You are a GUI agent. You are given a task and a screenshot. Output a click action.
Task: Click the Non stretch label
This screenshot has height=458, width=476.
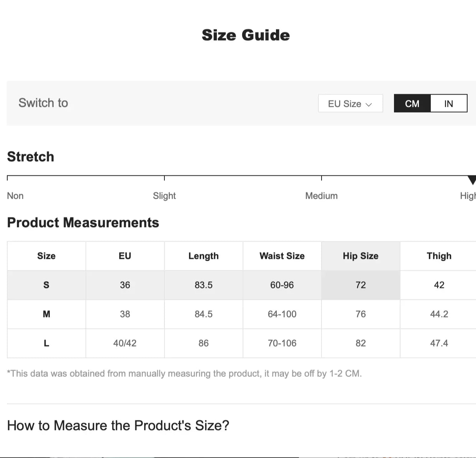(15, 196)
